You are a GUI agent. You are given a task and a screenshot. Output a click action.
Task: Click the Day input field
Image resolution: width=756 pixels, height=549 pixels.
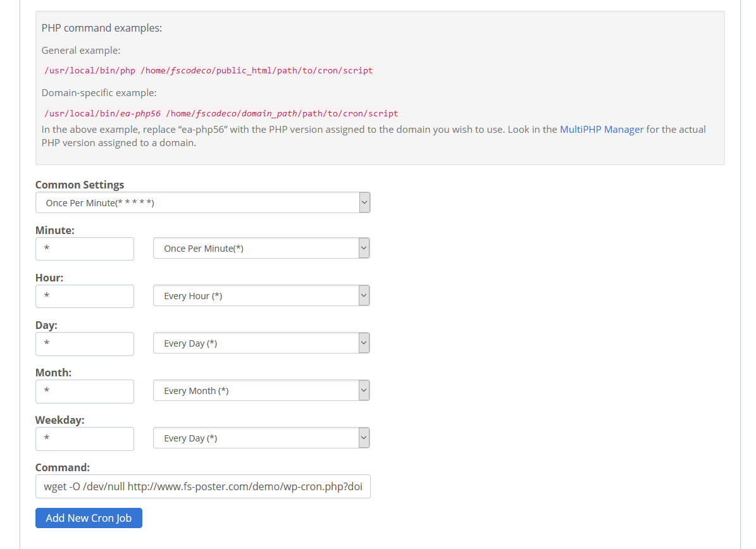pyautogui.click(x=84, y=343)
